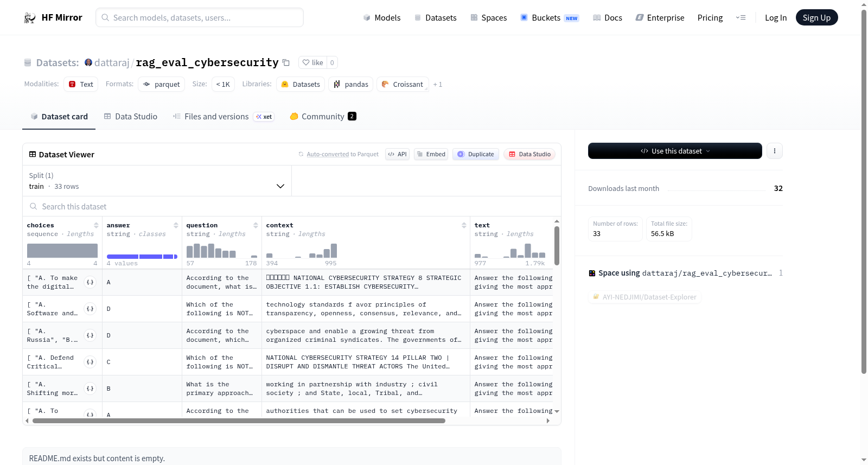Open the Pricing page

click(x=710, y=18)
